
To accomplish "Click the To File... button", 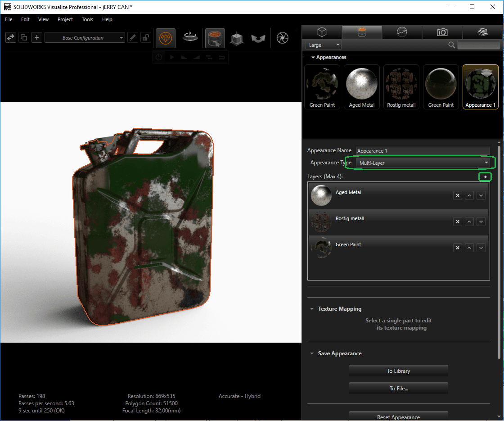I will tap(398, 389).
